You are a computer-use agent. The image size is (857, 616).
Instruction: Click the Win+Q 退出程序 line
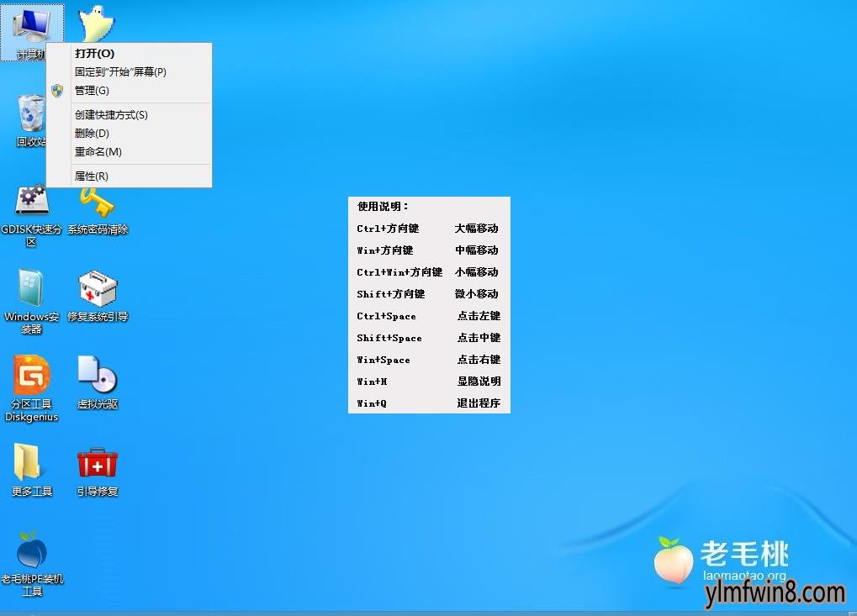point(429,403)
